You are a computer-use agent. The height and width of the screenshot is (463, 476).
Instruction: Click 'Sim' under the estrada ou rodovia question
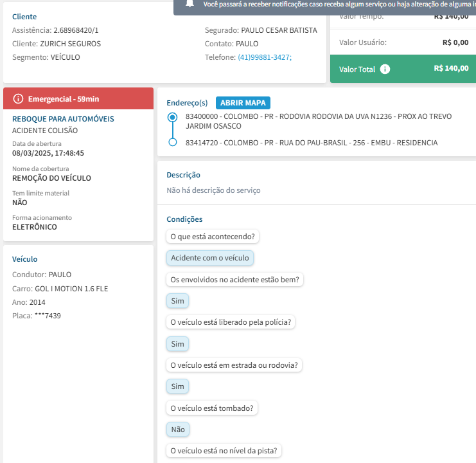[x=177, y=386]
